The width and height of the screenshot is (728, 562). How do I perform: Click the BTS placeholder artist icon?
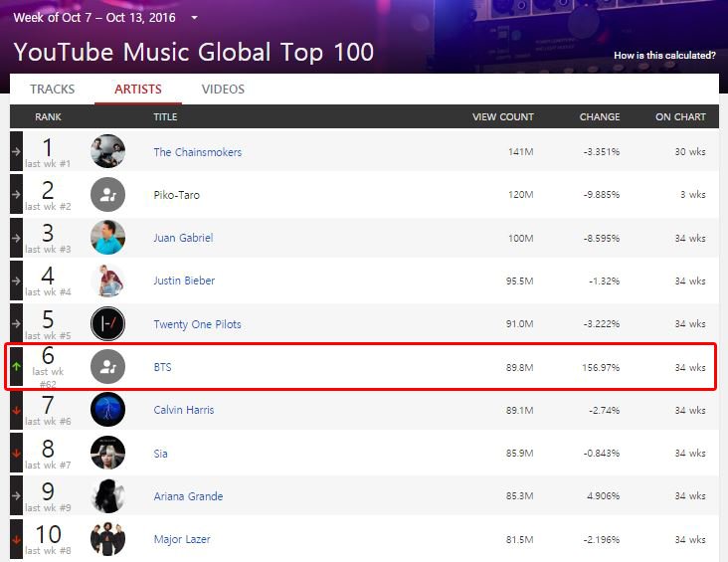pyautogui.click(x=107, y=367)
